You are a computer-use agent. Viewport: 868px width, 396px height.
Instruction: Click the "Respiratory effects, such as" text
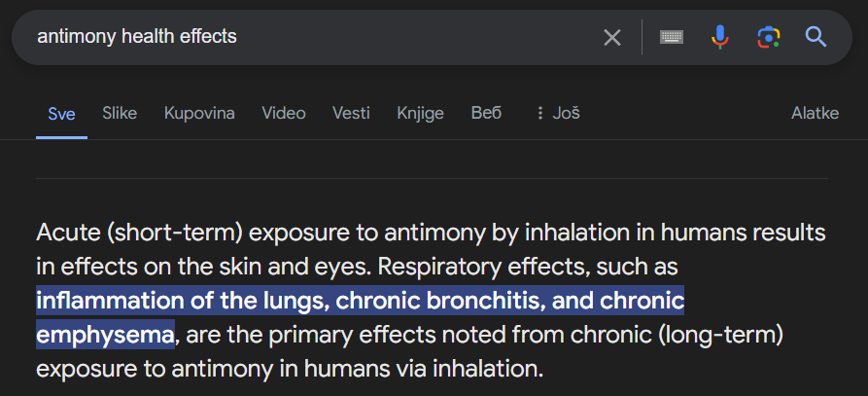tap(528, 267)
